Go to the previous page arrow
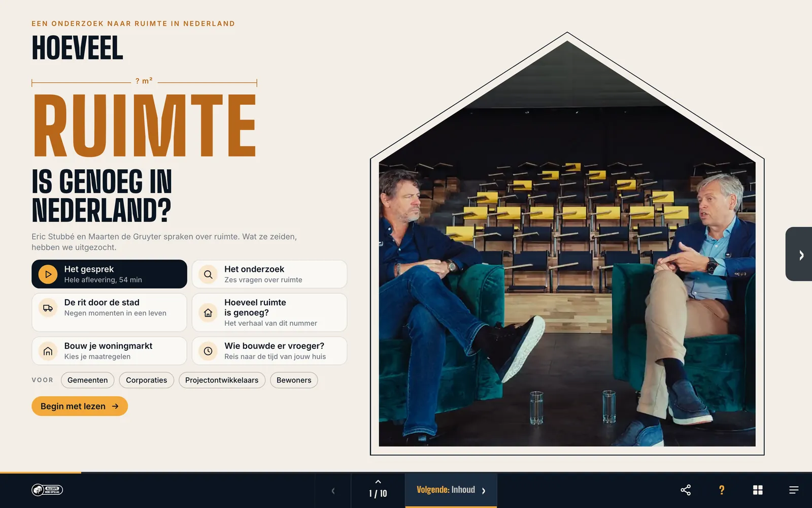The height and width of the screenshot is (508, 812). 333,491
